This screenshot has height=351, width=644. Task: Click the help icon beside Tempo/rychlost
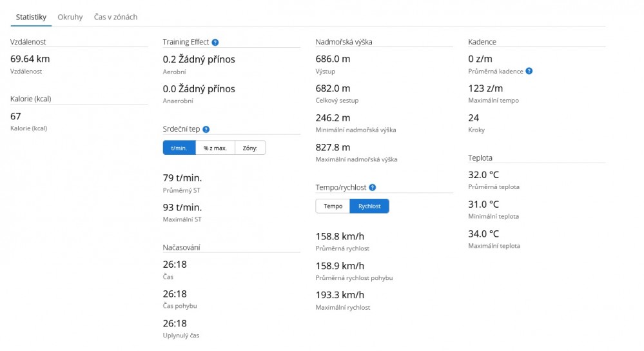pyautogui.click(x=373, y=188)
